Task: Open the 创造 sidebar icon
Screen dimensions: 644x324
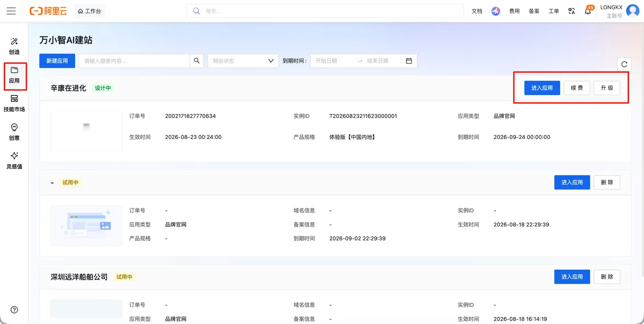Action: (x=14, y=46)
